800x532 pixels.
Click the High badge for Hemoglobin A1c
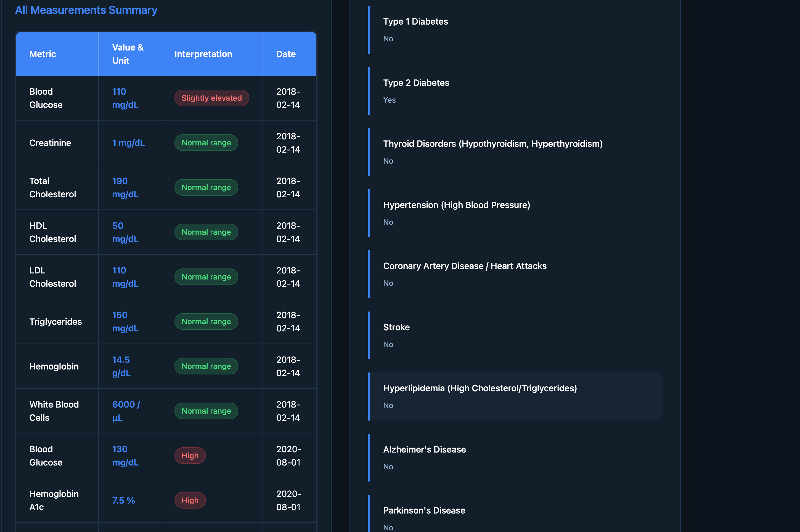pos(190,500)
